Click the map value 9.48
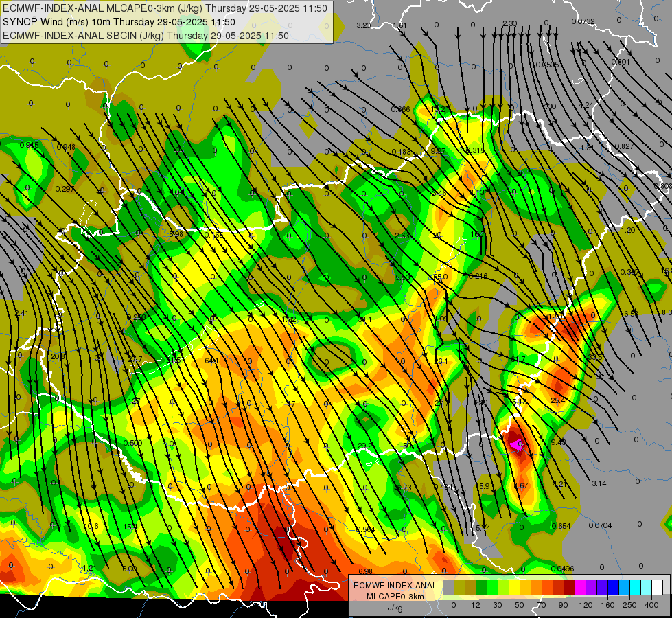Image resolution: width=672 pixels, height=618 pixels. [x=558, y=442]
